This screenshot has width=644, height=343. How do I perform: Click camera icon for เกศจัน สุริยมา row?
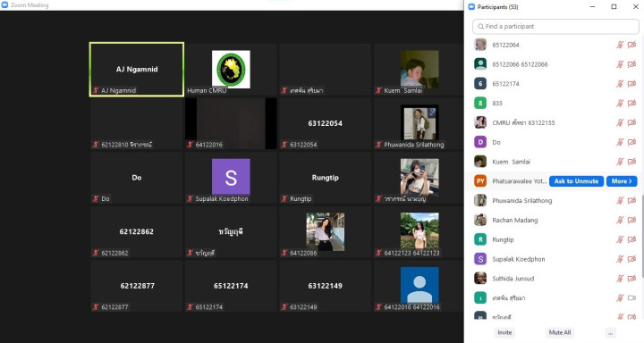631,297
